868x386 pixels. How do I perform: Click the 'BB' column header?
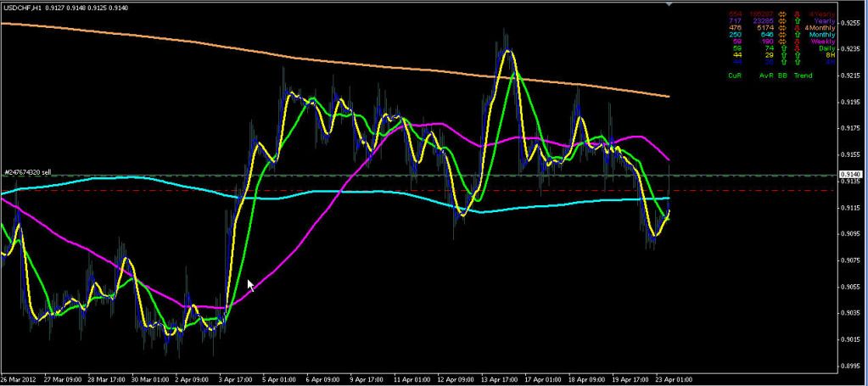click(x=782, y=76)
